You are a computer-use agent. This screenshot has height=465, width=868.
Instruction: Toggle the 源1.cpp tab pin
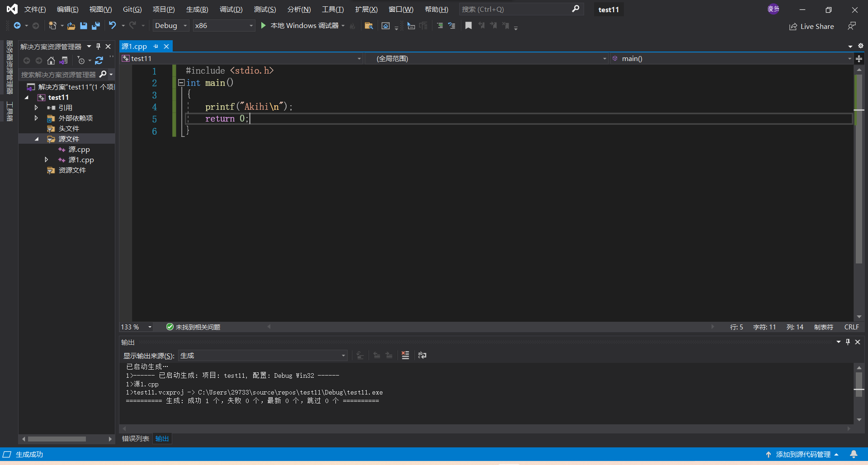(x=156, y=46)
